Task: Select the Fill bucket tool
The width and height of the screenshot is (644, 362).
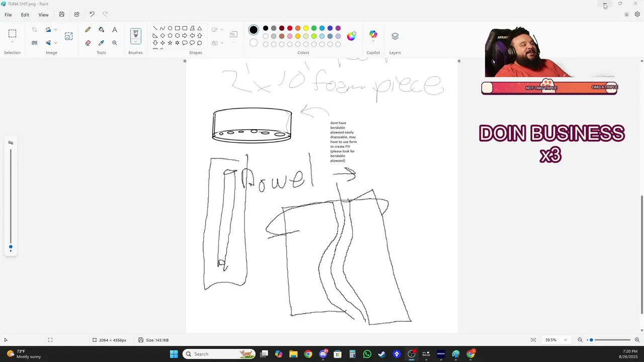Action: (x=101, y=30)
